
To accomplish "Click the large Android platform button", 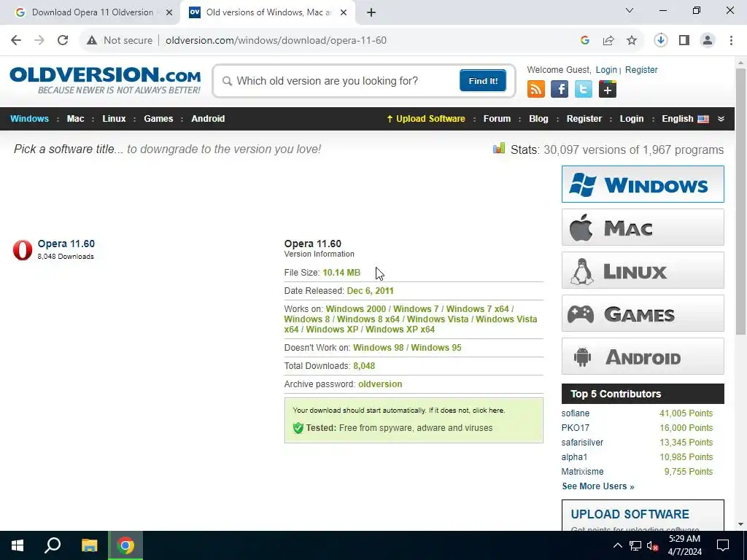I will tap(643, 357).
